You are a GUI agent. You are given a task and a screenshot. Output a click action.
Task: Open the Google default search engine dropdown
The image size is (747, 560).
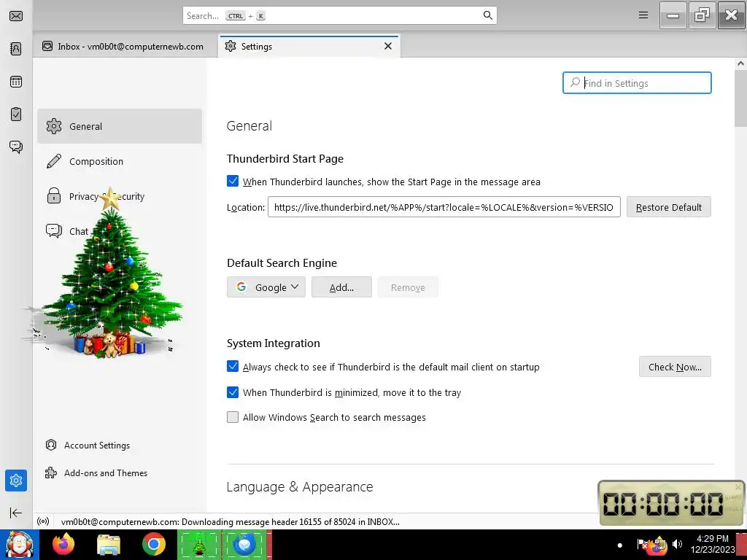tap(266, 287)
